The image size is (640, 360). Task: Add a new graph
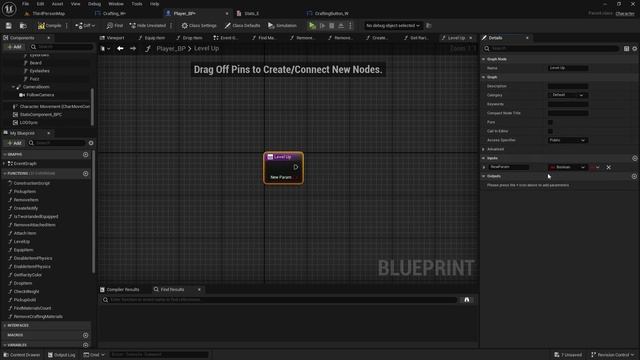point(85,155)
